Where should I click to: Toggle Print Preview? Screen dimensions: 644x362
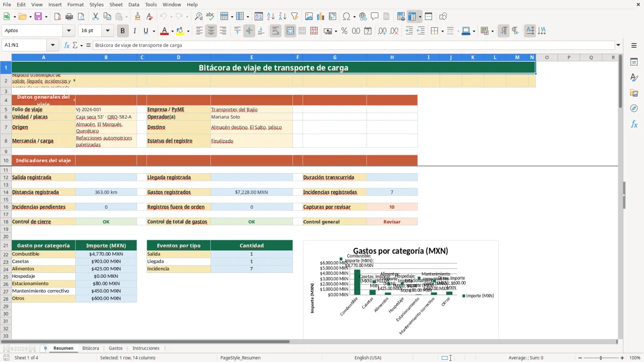[x=81, y=17]
